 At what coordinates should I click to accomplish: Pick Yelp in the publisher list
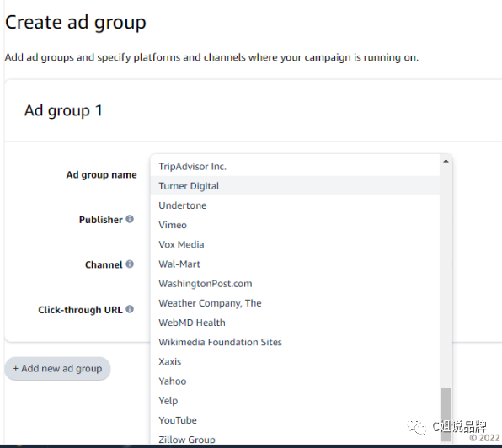point(295,401)
